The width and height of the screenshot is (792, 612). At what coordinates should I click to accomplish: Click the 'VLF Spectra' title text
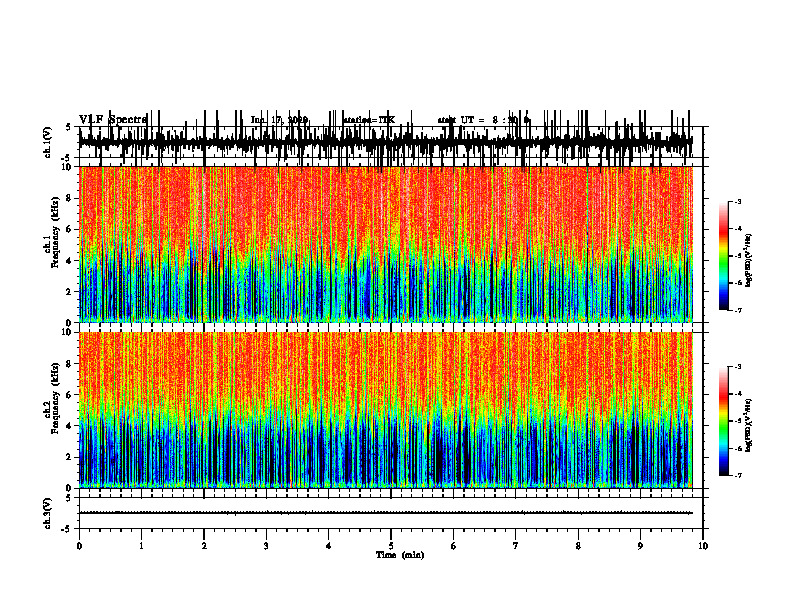coord(113,120)
